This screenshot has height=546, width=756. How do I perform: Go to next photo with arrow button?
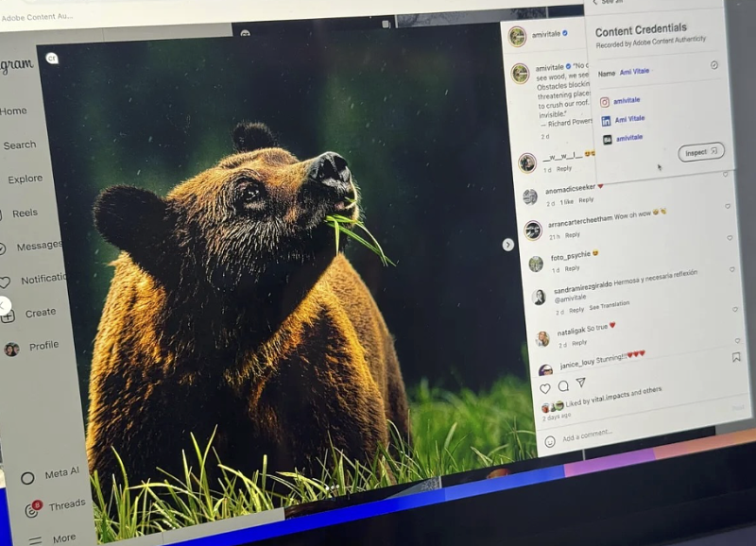click(507, 245)
